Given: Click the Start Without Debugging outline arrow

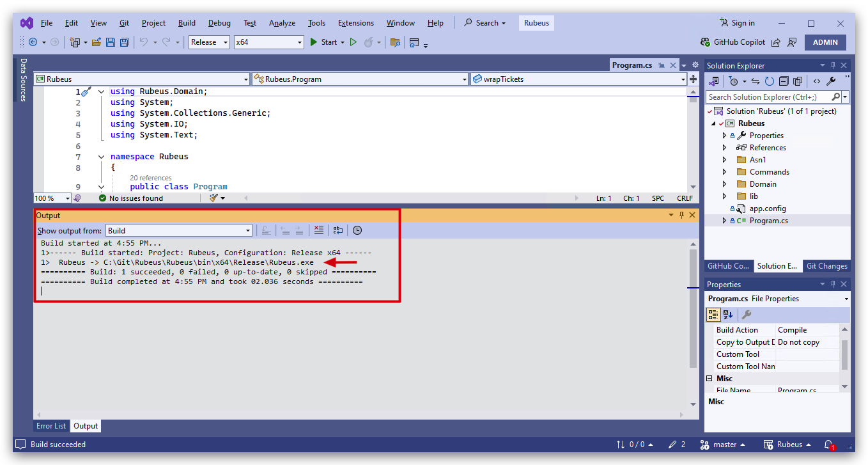Looking at the screenshot, I should click(353, 42).
